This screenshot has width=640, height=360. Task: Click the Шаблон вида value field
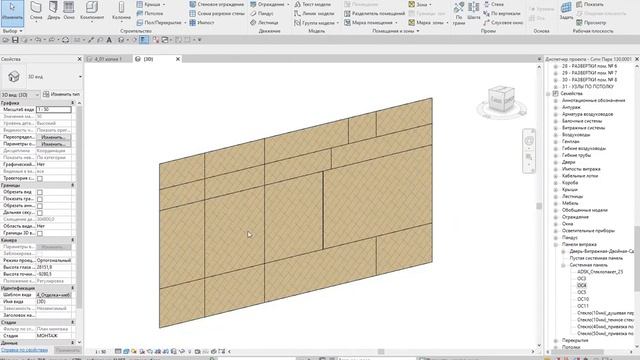click(x=53, y=295)
